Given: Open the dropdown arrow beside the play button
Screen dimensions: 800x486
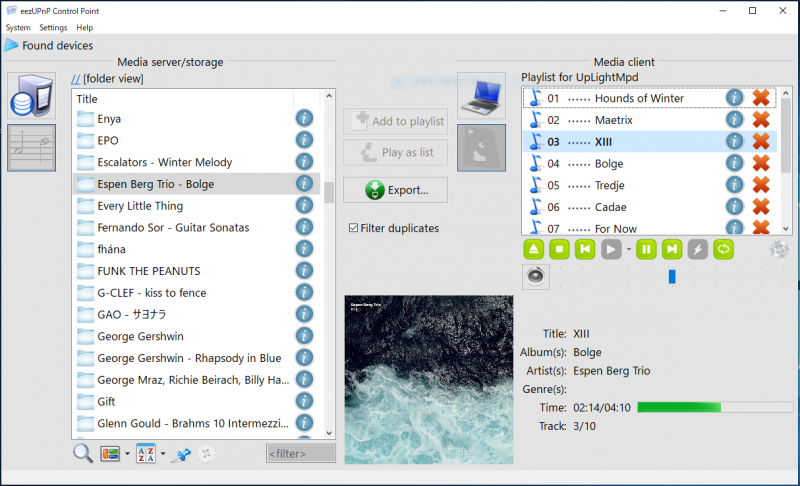Looking at the screenshot, I should (x=628, y=250).
